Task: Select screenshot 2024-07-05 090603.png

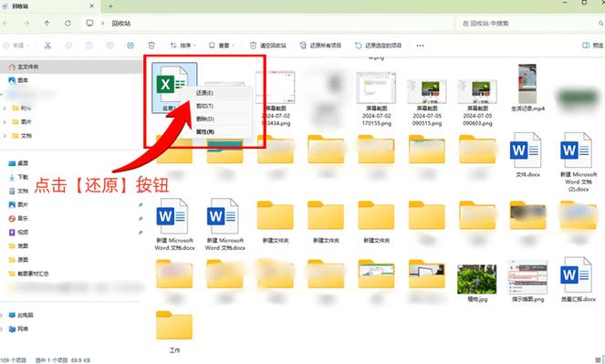Action: pyautogui.click(x=477, y=92)
